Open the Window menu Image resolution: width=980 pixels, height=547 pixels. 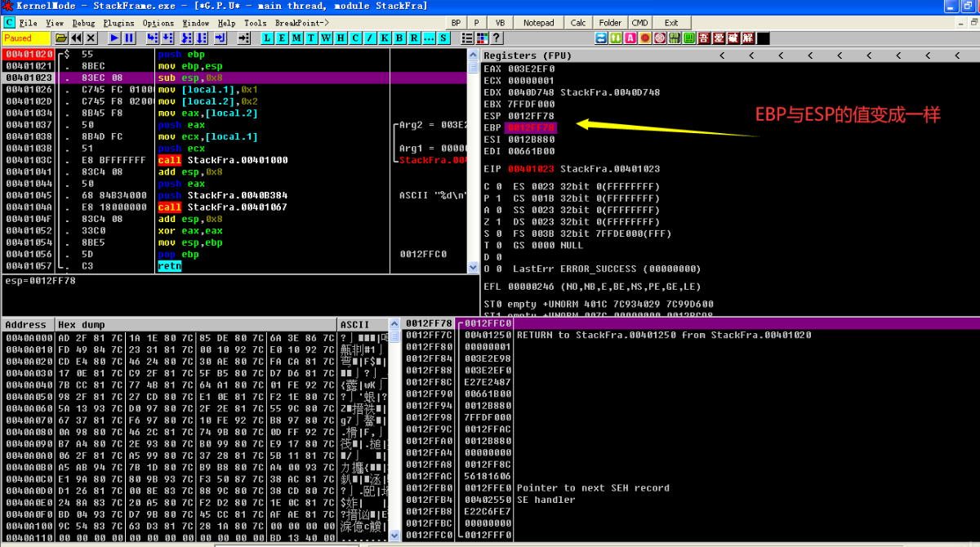pyautogui.click(x=196, y=23)
